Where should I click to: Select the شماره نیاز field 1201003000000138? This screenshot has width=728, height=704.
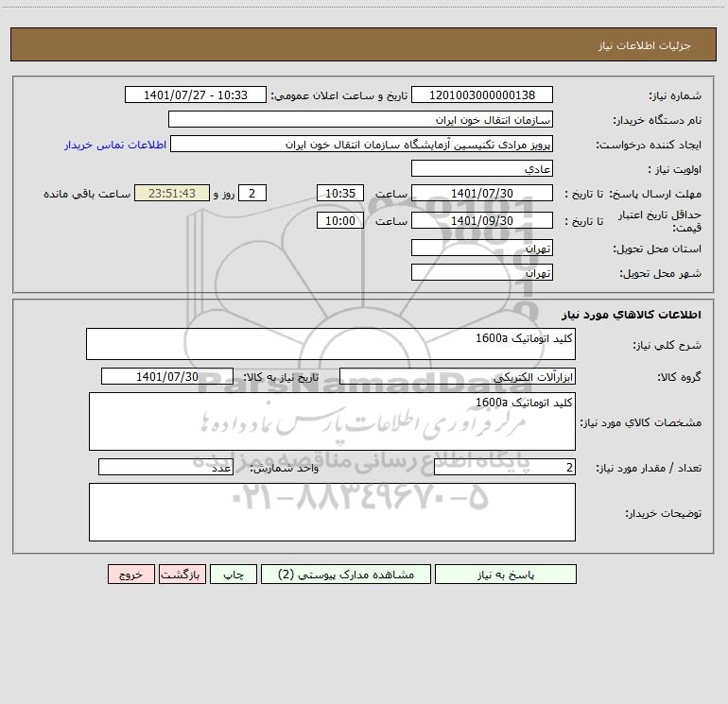(x=482, y=94)
